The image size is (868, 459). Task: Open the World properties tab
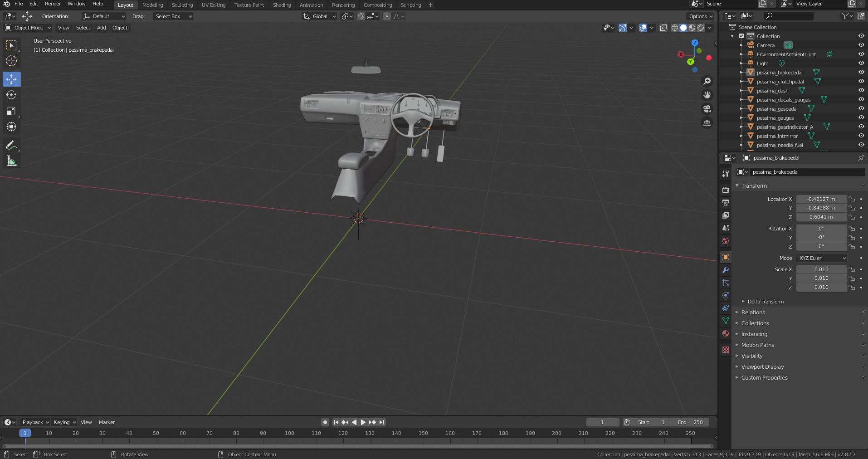pyautogui.click(x=726, y=240)
